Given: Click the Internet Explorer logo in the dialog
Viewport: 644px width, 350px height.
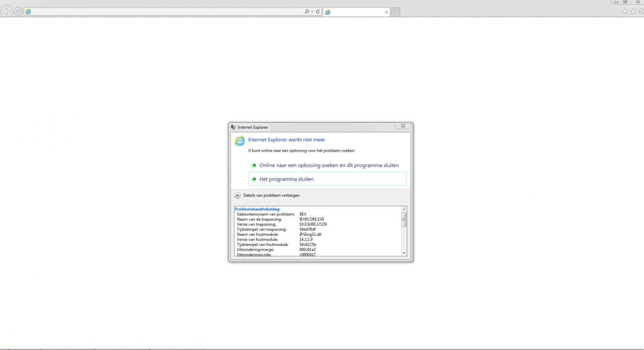Looking at the screenshot, I should (240, 141).
